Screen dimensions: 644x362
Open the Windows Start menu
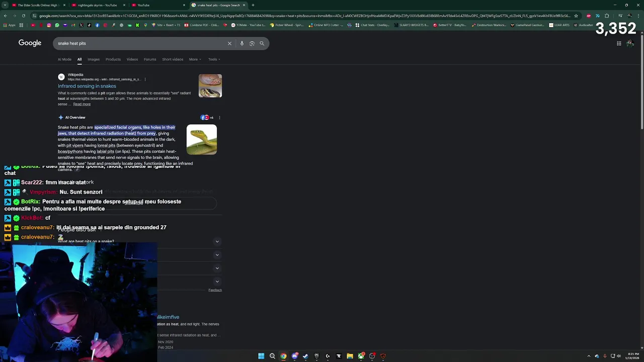pos(261,356)
